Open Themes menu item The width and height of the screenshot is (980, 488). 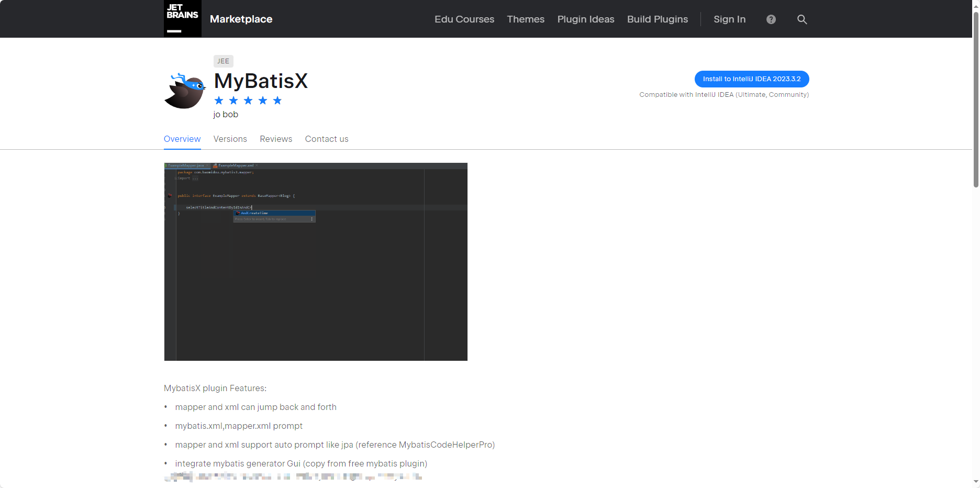point(526,19)
